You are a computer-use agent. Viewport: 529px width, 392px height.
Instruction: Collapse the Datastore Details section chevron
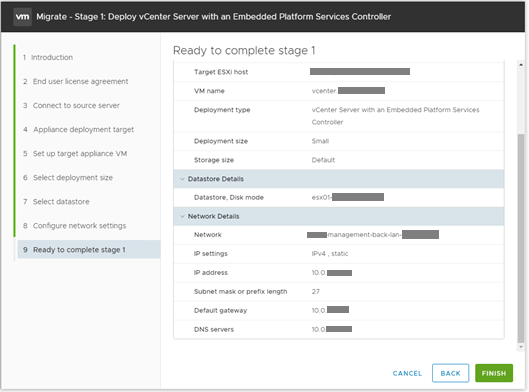click(182, 179)
